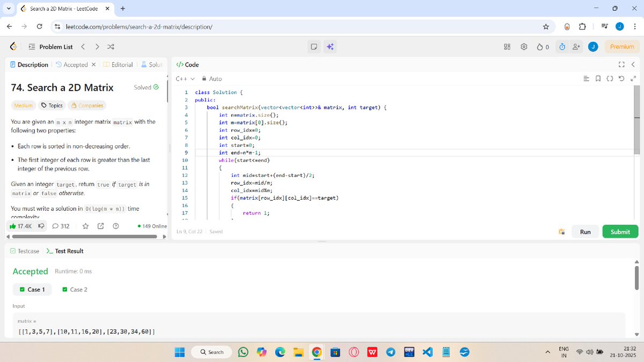The width and height of the screenshot is (644, 362).
Task: Click the taskbar Search box
Action: [212, 352]
